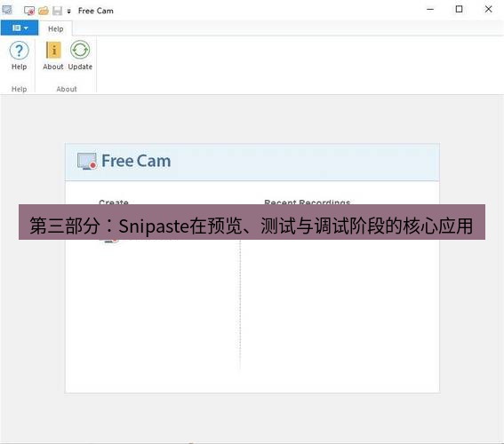Click the Recent Recordings heading
Viewport: 504px width, 444px height.
point(307,202)
